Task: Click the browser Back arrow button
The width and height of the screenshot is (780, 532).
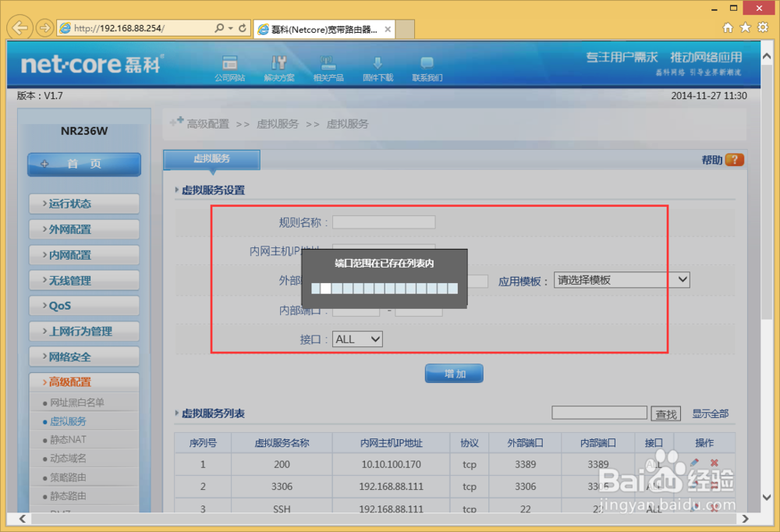Action: coord(20,28)
